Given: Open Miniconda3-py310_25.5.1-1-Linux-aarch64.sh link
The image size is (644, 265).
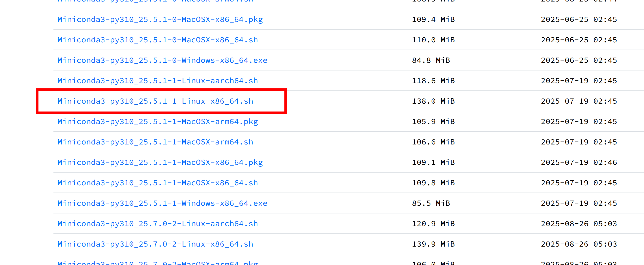Looking at the screenshot, I should (x=158, y=81).
